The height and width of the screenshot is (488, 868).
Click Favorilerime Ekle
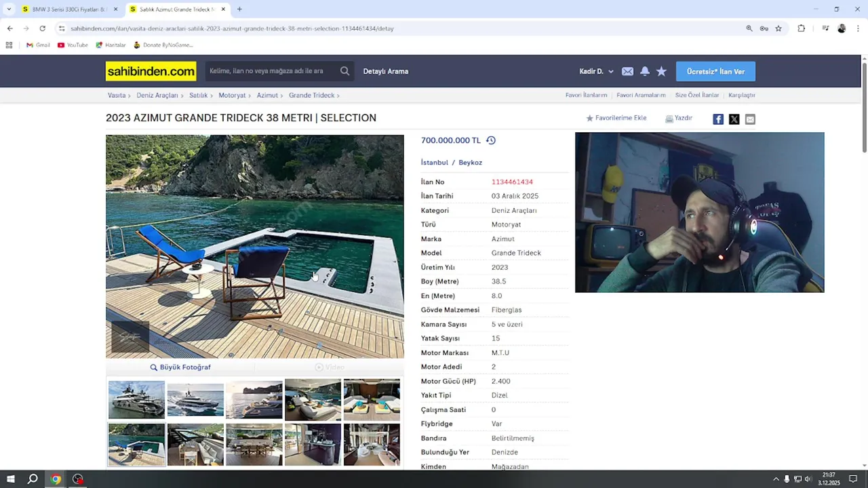tap(616, 118)
